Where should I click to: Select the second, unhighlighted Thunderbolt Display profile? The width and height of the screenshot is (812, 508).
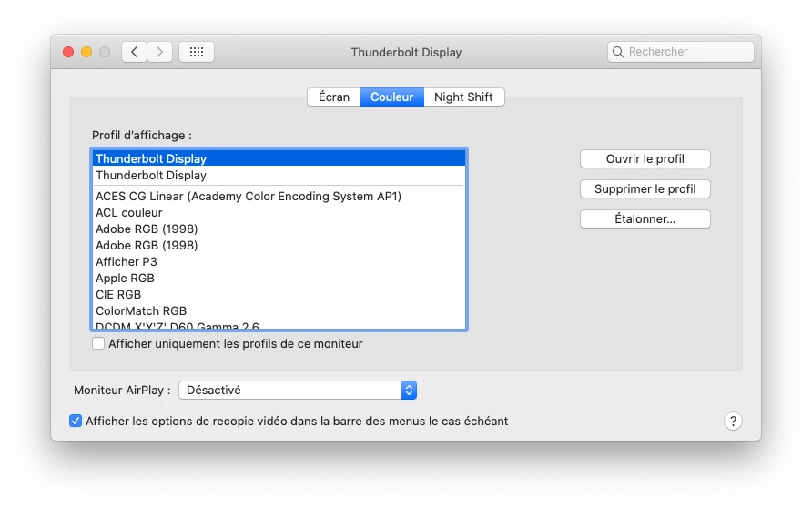tap(279, 175)
